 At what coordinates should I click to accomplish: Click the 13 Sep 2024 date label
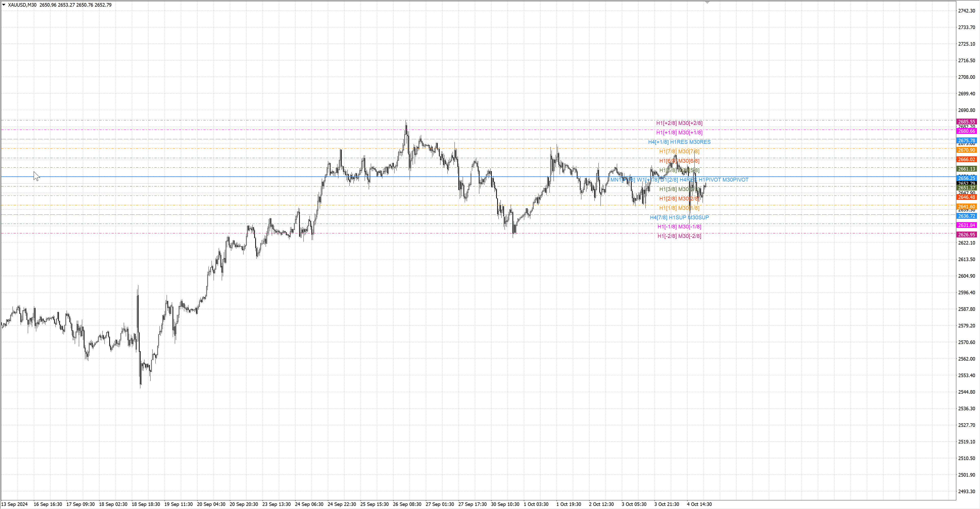[x=15, y=504]
